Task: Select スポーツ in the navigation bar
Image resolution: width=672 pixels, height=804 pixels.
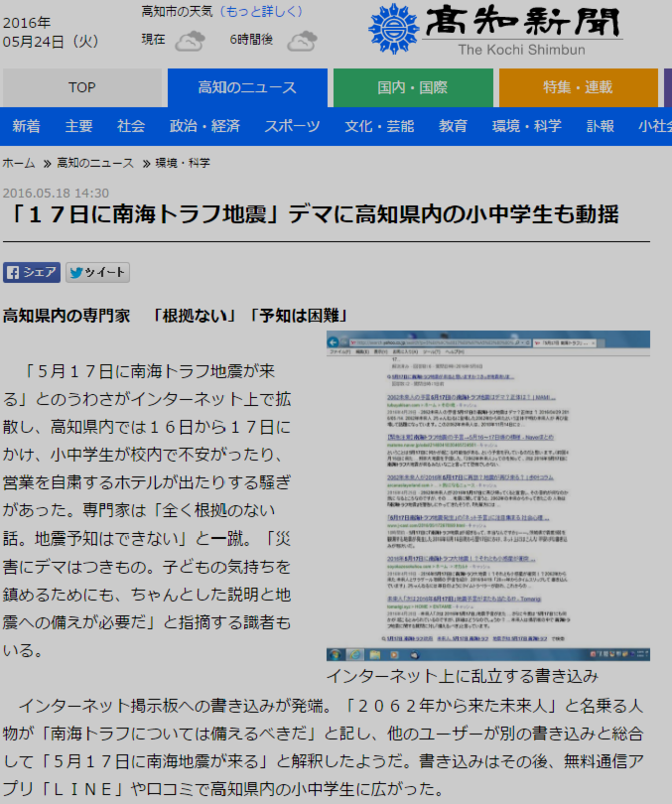Action: [292, 126]
